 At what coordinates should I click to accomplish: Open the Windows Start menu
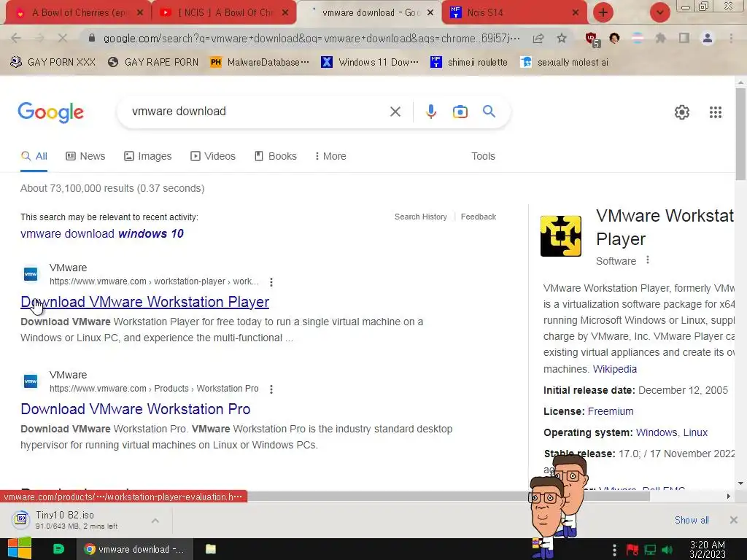pos(20,548)
